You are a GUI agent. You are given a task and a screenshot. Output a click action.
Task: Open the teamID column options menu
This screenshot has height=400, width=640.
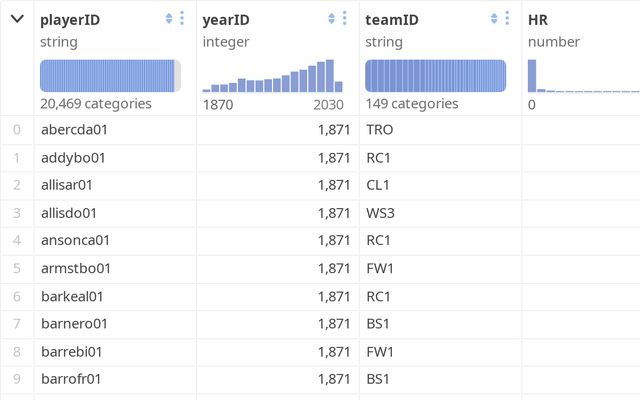coord(507,19)
